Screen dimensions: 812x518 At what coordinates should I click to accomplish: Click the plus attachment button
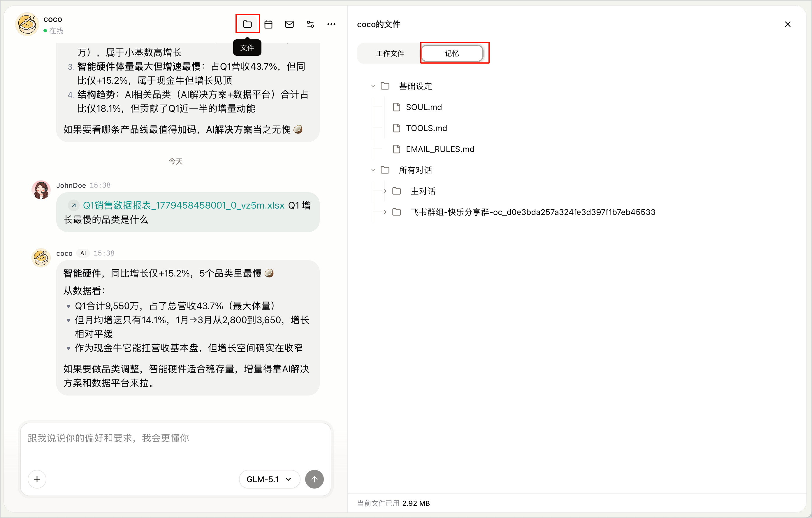tap(37, 479)
